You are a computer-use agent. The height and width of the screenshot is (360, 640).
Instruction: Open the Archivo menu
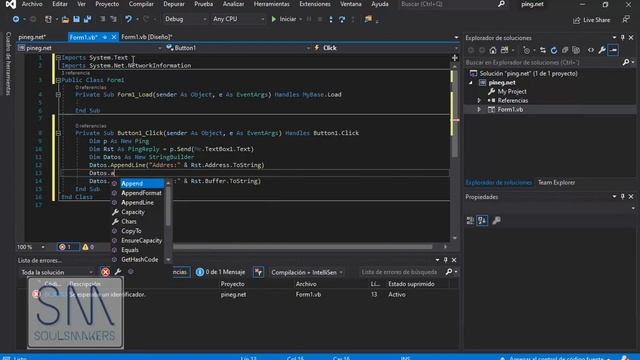[x=32, y=4]
